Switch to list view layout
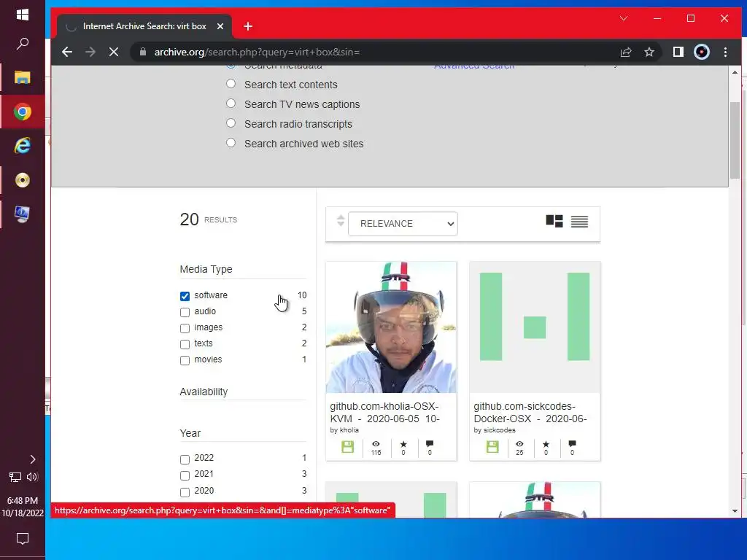This screenshot has height=560, width=747. [579, 222]
